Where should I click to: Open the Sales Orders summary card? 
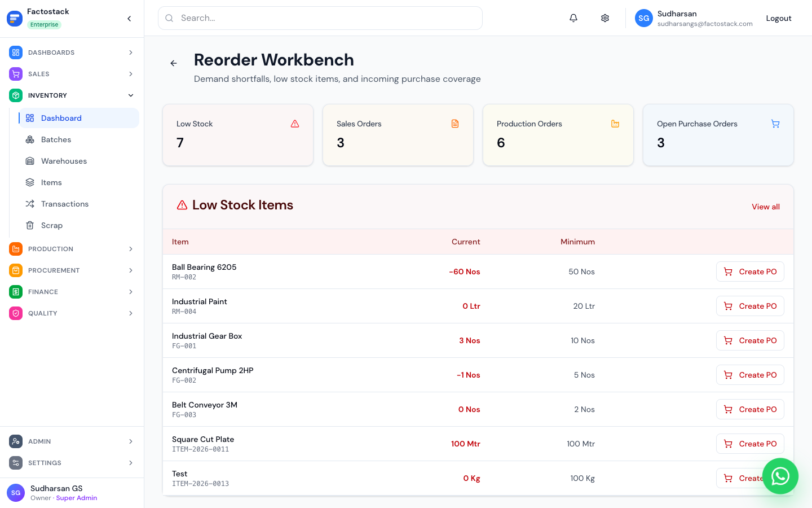(x=398, y=135)
